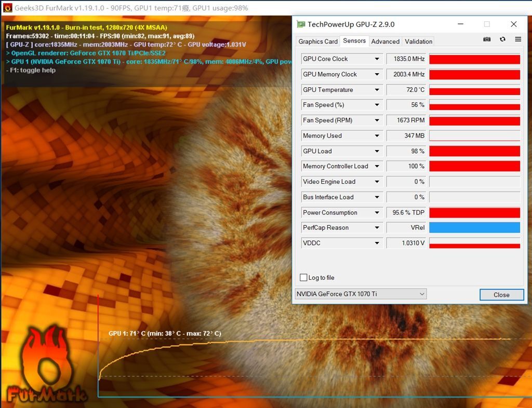
Task: Click the 347 MB memory used value
Action: tap(406, 136)
